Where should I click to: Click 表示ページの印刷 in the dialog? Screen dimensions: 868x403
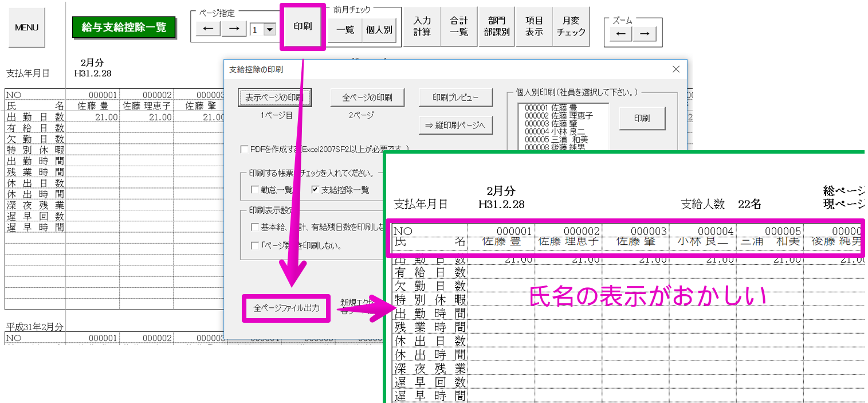point(274,97)
